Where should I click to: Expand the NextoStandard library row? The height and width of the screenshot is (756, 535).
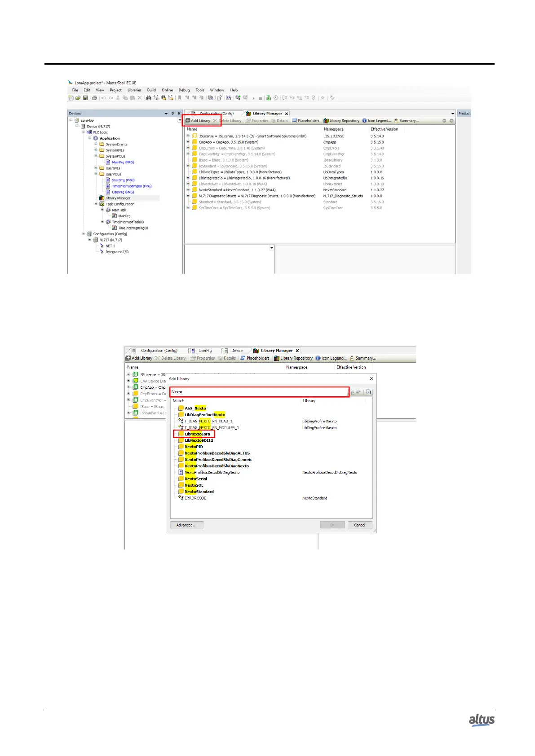[x=188, y=189]
